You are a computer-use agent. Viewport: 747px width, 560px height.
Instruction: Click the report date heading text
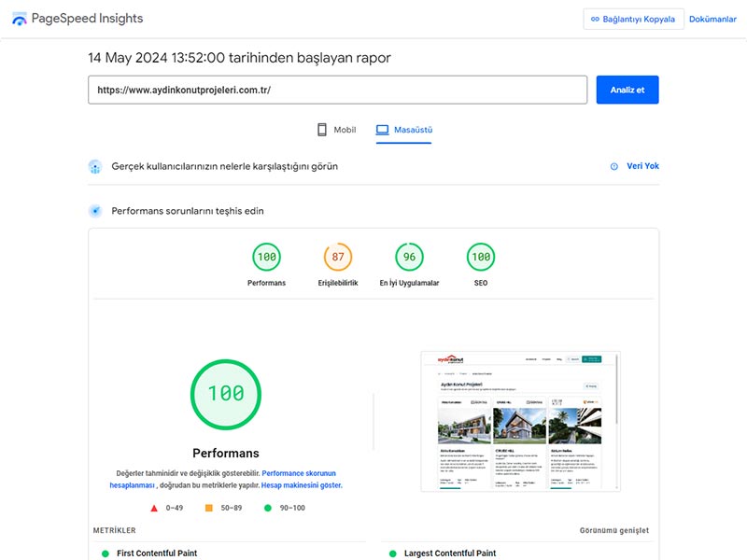(239, 58)
